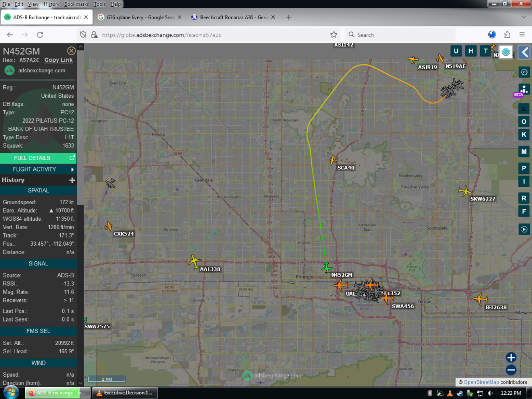This screenshot has height=399, width=532.
Task: Open the replay history icon
Action: coord(524,229)
